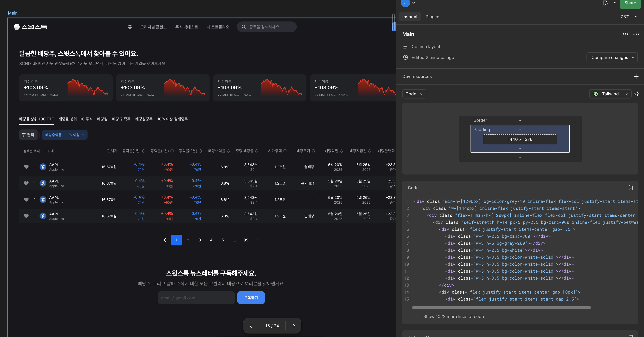Select the 배당성장주 tab

pyautogui.click(x=144, y=119)
